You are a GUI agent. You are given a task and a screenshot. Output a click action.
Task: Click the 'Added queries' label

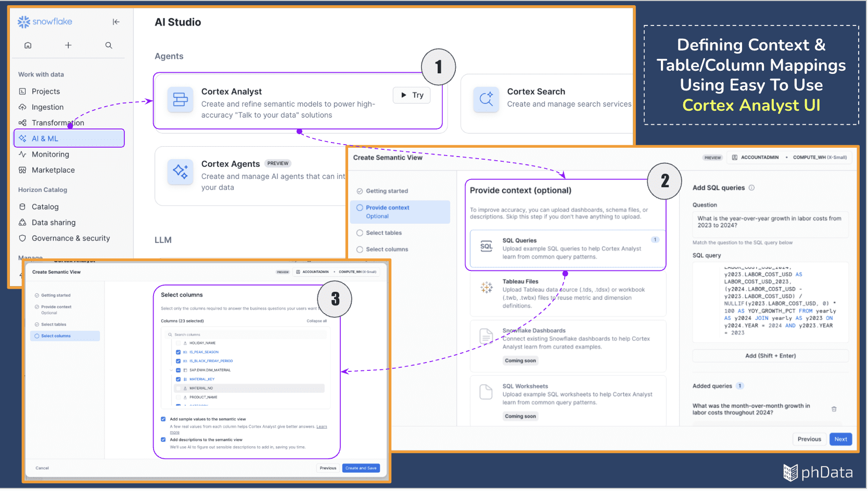pyautogui.click(x=712, y=386)
